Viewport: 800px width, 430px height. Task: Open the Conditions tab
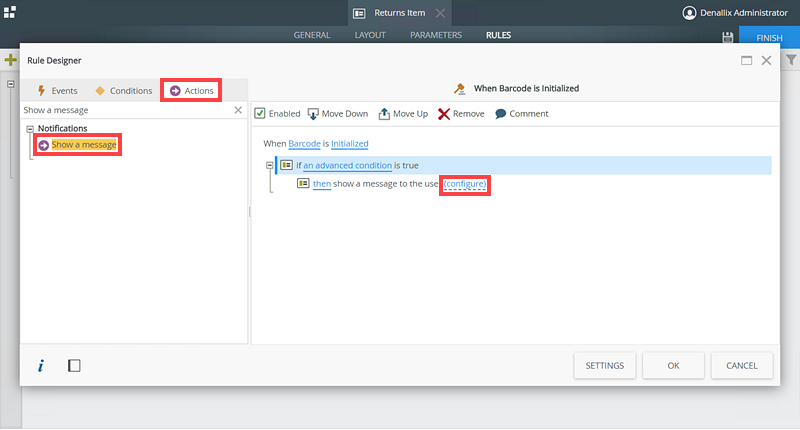[x=124, y=91]
